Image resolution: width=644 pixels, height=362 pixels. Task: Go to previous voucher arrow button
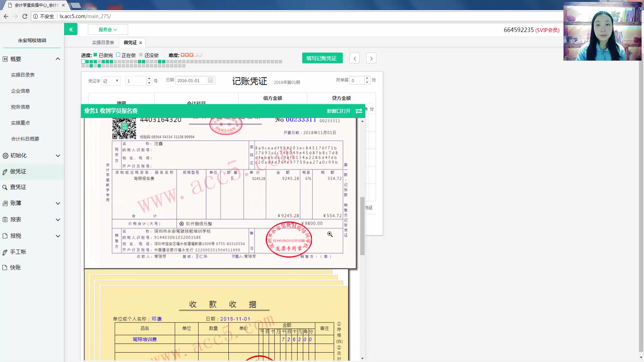(355, 58)
